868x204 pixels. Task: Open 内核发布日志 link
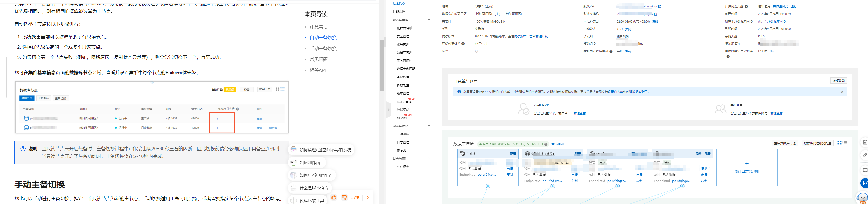pos(524,36)
